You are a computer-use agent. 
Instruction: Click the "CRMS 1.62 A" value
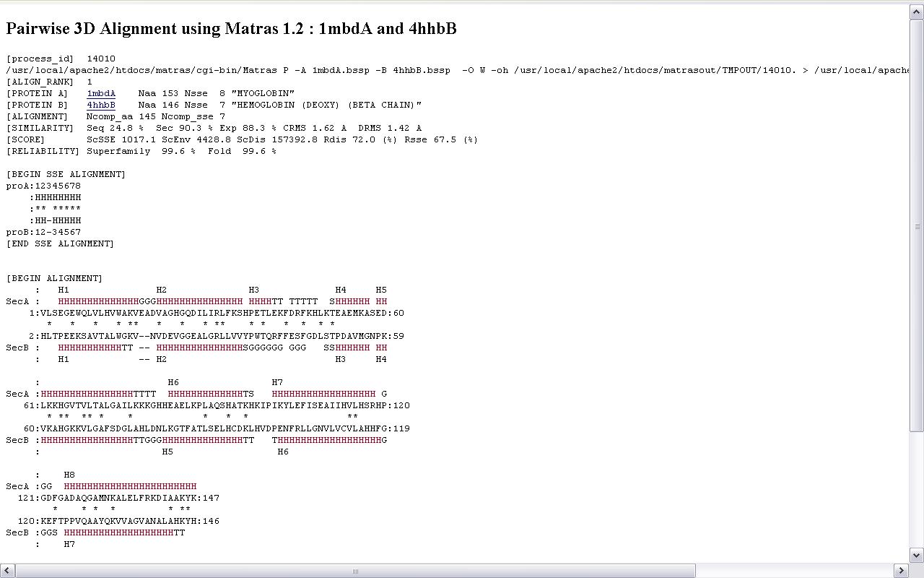tap(315, 128)
